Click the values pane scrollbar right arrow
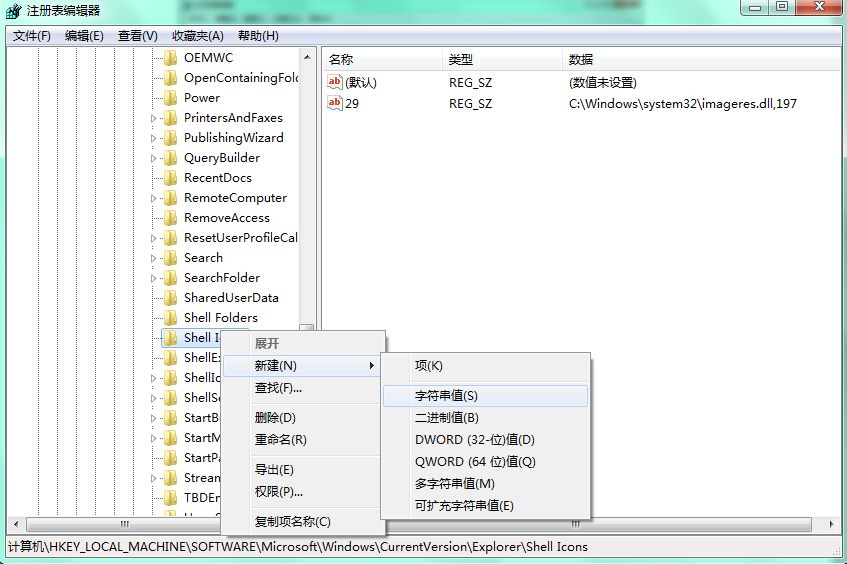 click(831, 524)
